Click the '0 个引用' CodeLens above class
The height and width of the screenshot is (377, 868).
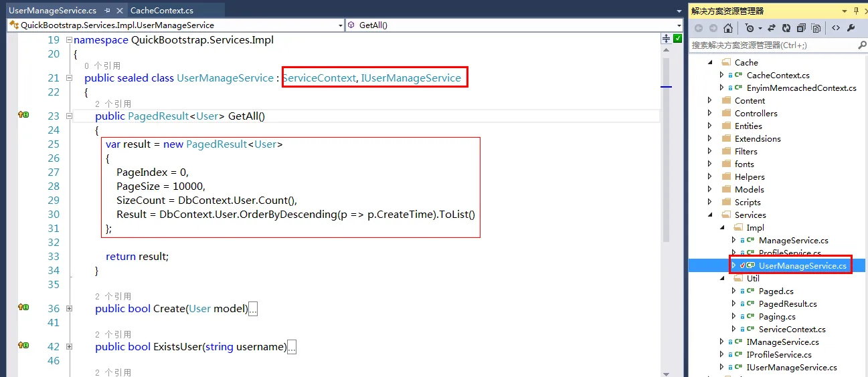(x=102, y=66)
